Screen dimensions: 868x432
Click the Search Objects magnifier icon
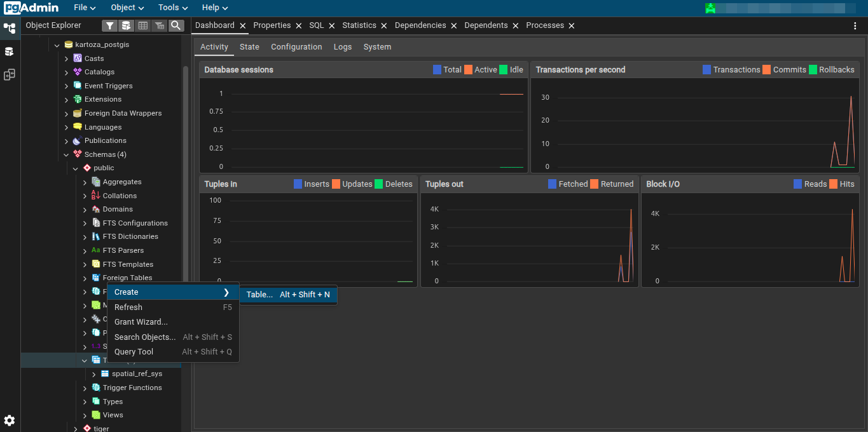tap(176, 25)
